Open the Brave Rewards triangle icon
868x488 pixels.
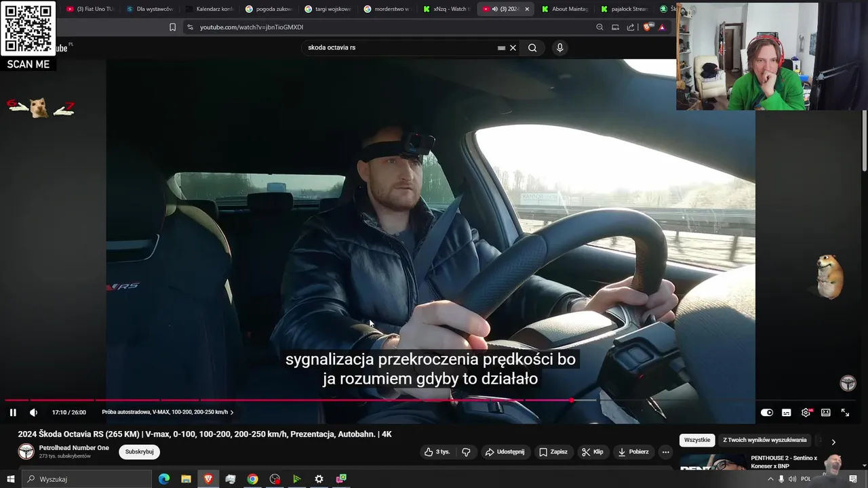coord(662,27)
